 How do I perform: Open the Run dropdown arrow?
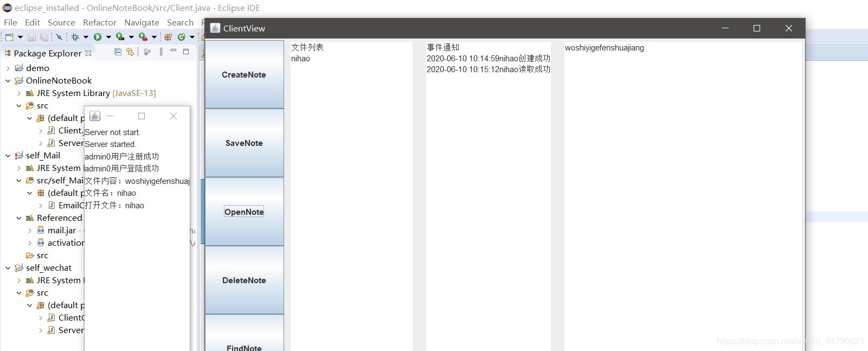(108, 37)
